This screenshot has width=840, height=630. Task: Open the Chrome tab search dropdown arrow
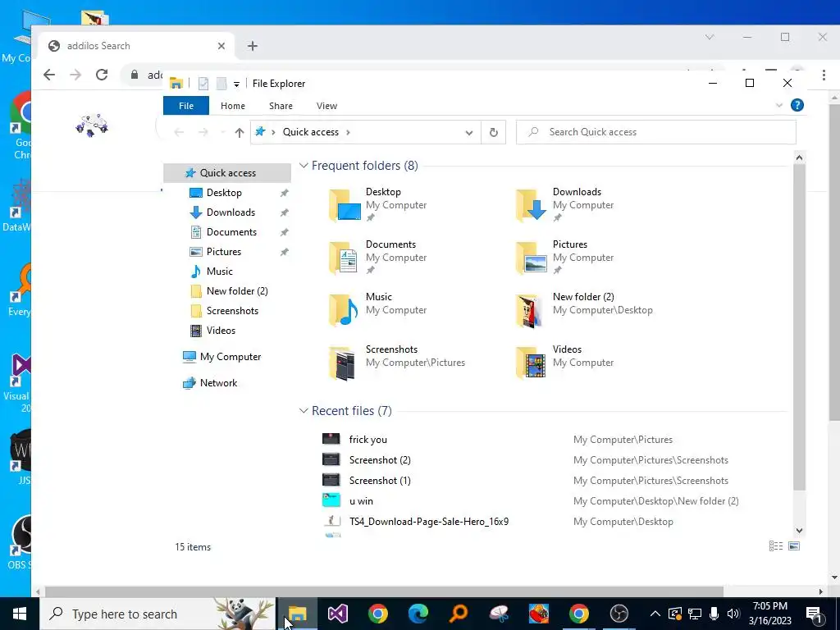(x=710, y=37)
